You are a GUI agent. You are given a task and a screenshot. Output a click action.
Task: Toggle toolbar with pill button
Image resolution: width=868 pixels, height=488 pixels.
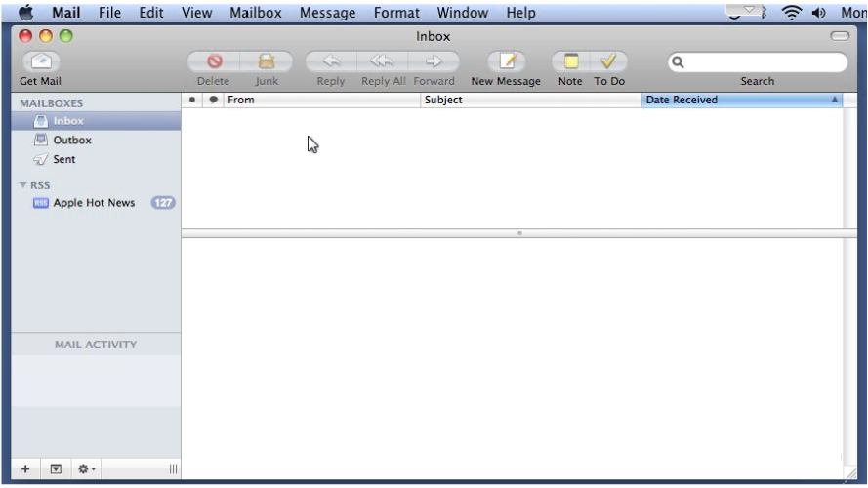pyautogui.click(x=840, y=36)
